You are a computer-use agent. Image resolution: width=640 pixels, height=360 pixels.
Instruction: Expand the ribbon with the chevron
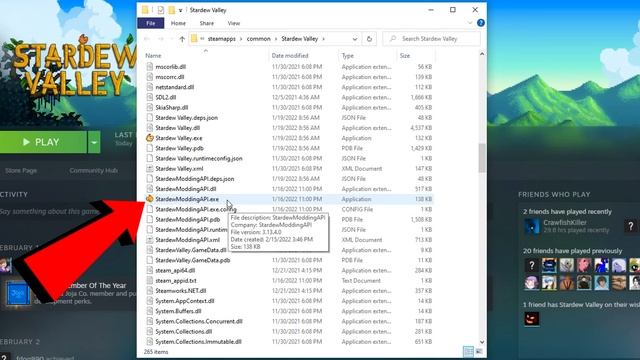470,23
